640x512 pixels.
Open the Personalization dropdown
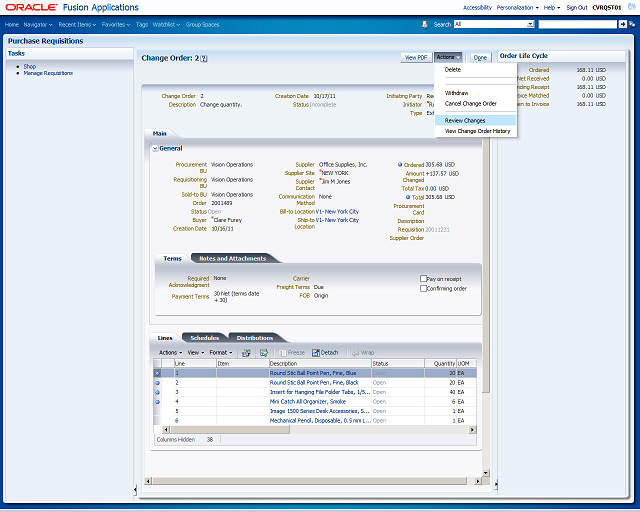(518, 8)
